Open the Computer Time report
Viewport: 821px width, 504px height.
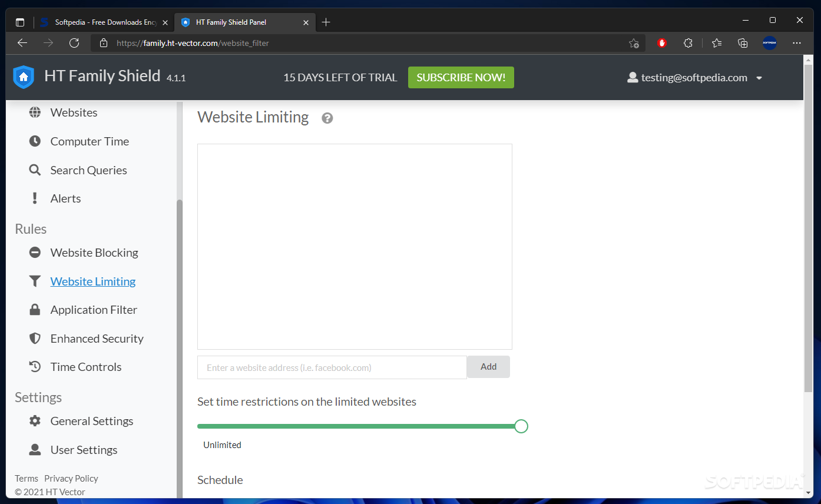90,141
